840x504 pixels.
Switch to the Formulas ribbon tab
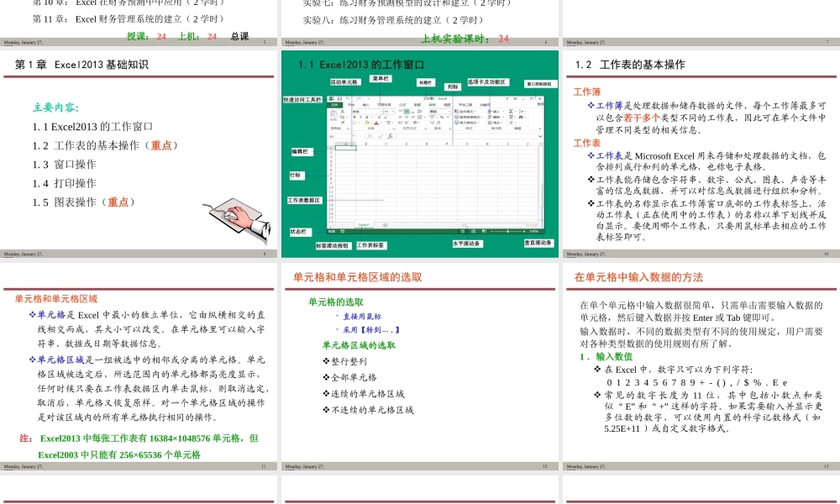tap(401, 104)
